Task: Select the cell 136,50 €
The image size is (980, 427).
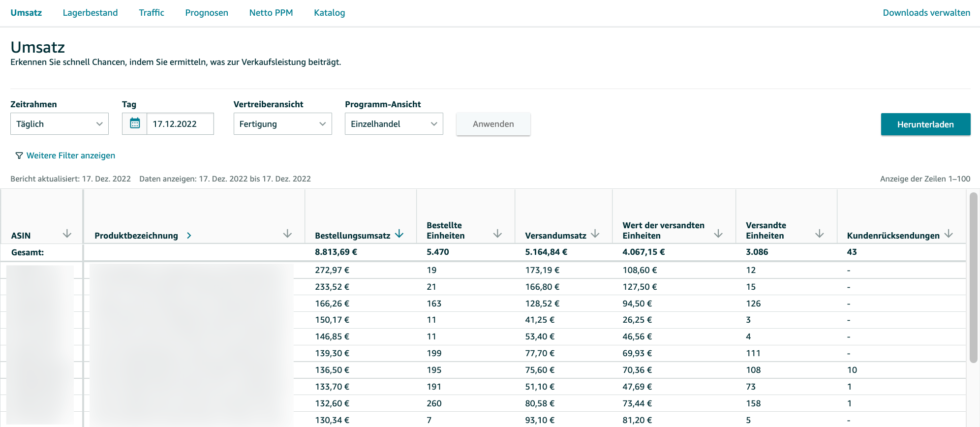Action: [332, 370]
